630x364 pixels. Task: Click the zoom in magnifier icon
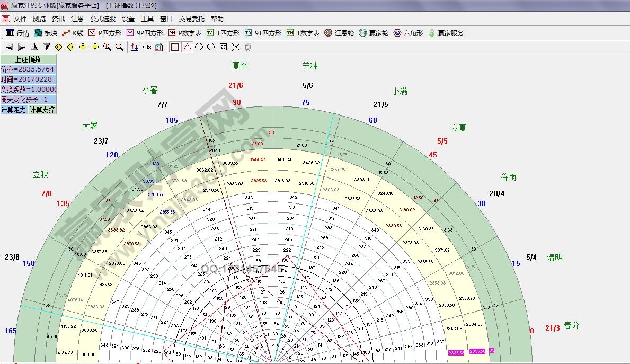pos(107,47)
